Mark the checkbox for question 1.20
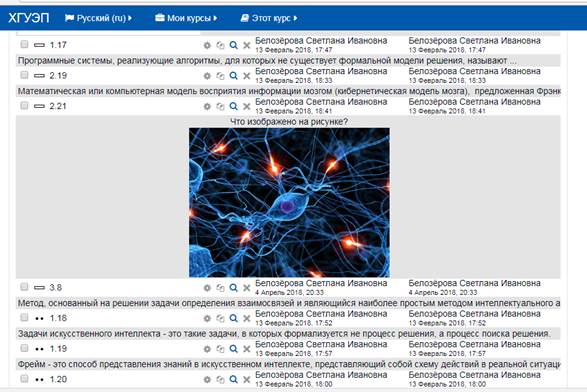Viewport: 587px width, 392px height. (24, 379)
